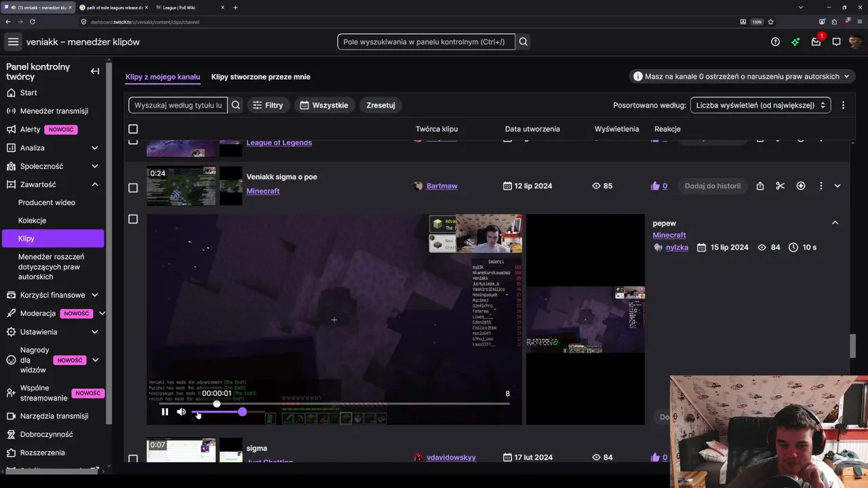The image size is (868, 488).
Task: Open the Firefox application menu
Action: click(x=859, y=22)
